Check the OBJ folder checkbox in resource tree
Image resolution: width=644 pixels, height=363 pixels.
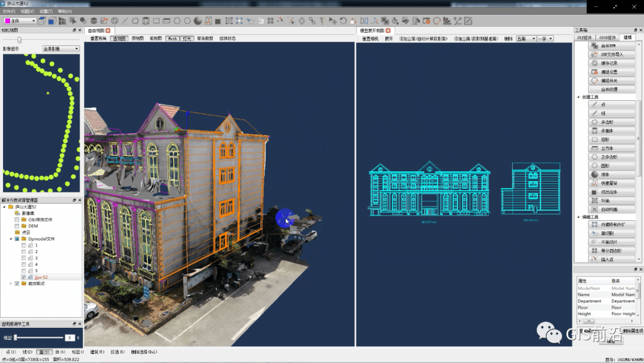click(x=17, y=220)
